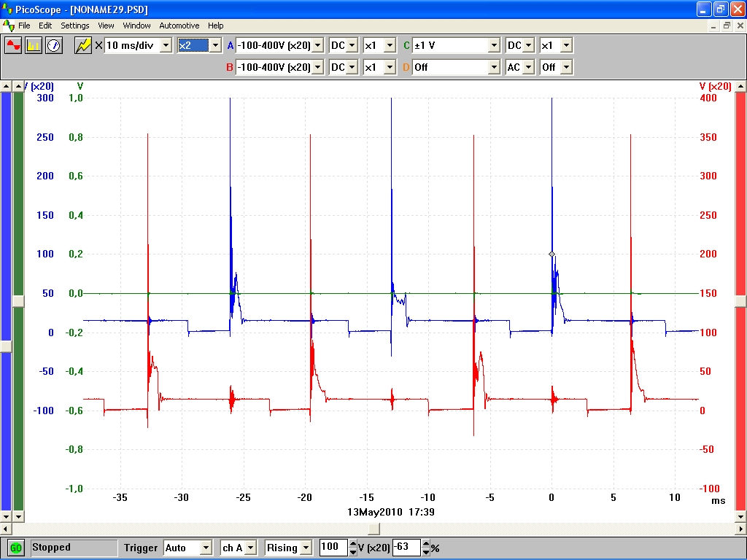Open trigger direction Rising dropdown
Screen dimensions: 747x560
point(305,548)
